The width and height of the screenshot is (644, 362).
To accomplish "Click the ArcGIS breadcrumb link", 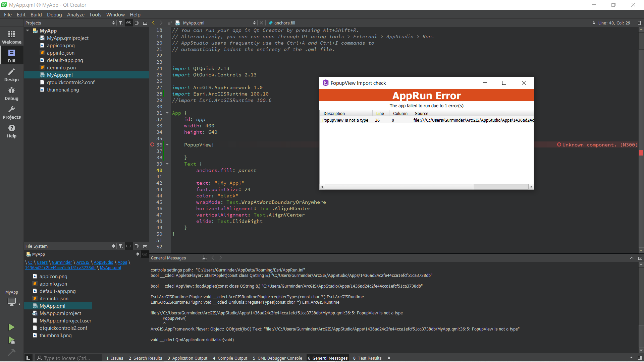I will [x=83, y=262].
